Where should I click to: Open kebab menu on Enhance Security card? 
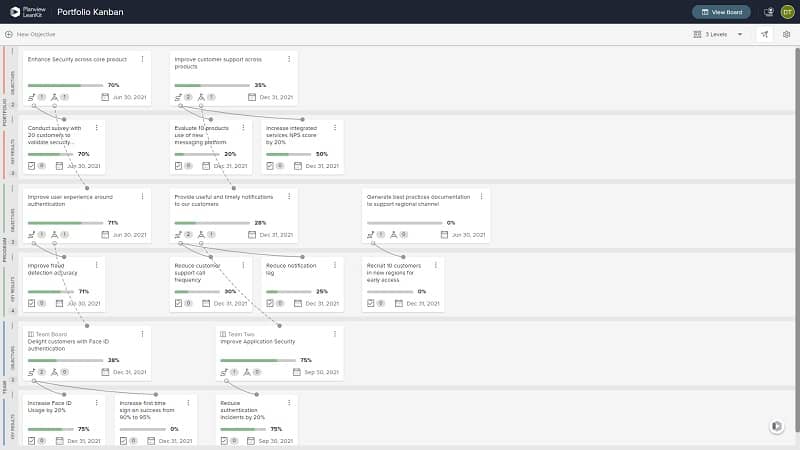click(142, 59)
